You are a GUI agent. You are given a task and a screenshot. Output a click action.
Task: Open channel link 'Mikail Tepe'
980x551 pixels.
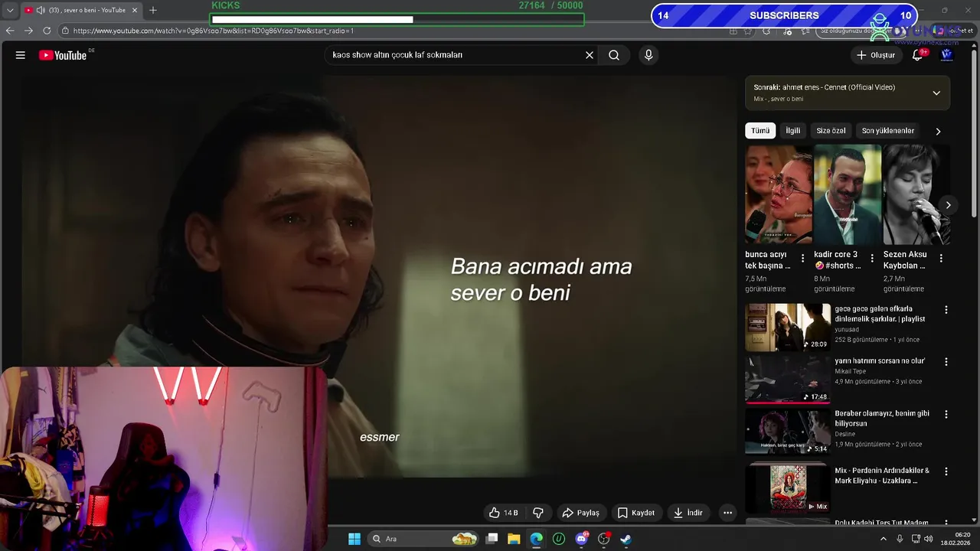pyautogui.click(x=851, y=371)
